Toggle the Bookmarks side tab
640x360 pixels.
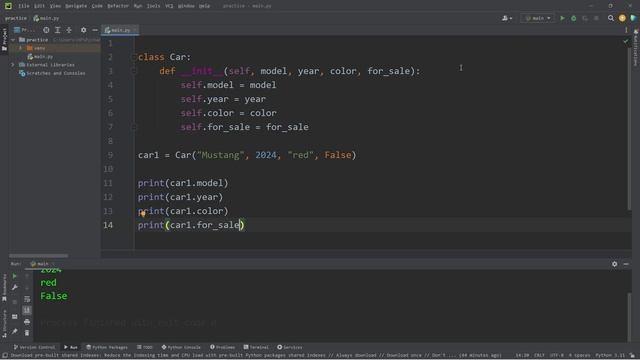pyautogui.click(x=4, y=288)
